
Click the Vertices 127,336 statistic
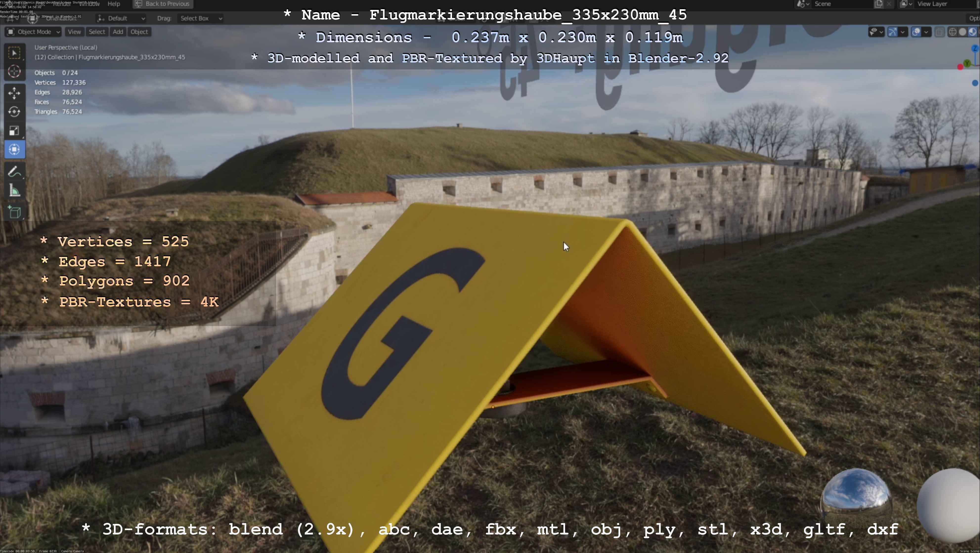[60, 82]
